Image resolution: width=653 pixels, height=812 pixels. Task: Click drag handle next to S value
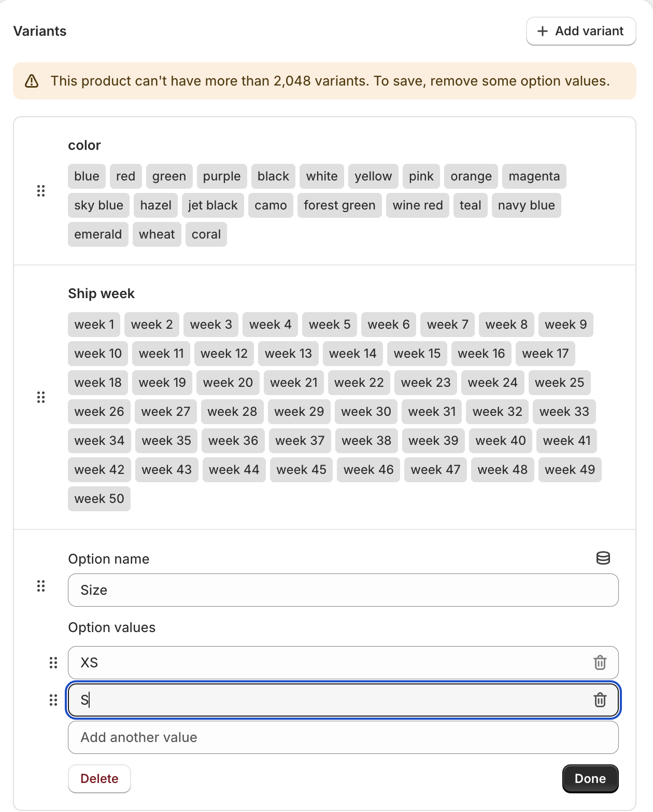pos(53,701)
